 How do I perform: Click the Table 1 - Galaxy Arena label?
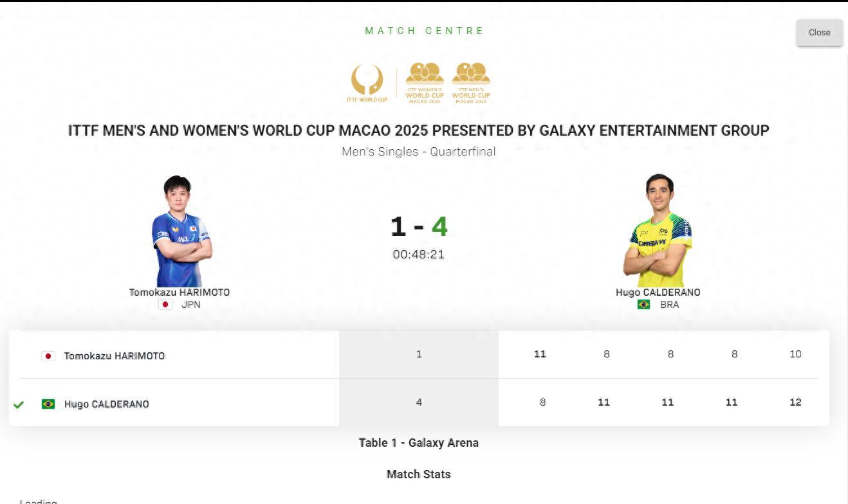pos(418,443)
